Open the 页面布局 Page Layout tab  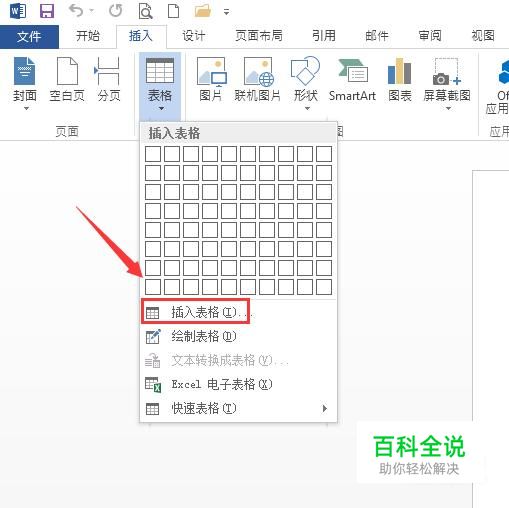point(259,36)
